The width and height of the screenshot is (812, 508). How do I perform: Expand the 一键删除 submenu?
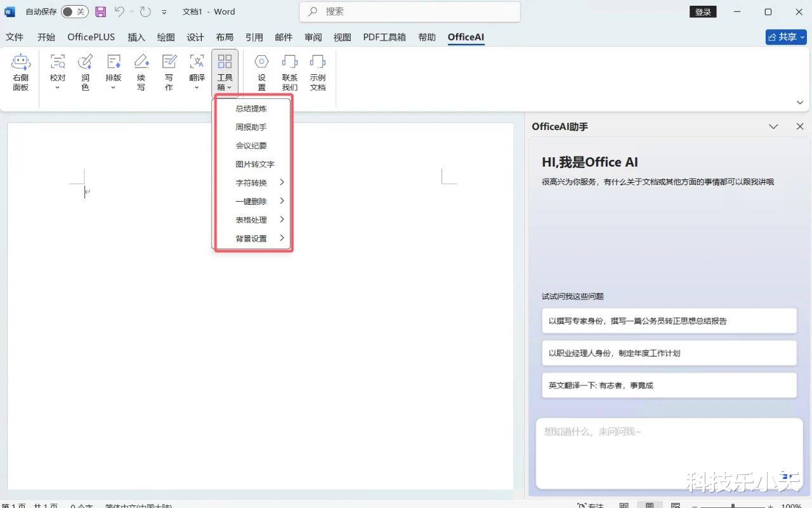[x=252, y=201]
